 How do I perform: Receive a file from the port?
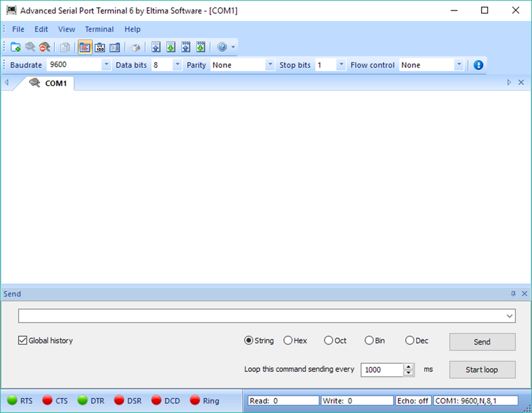(171, 47)
